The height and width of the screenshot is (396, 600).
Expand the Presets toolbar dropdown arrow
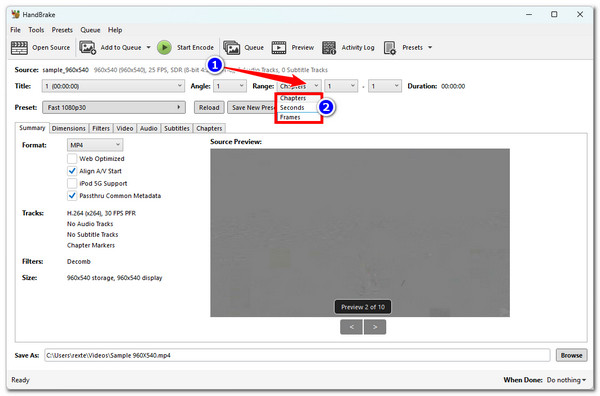430,47
